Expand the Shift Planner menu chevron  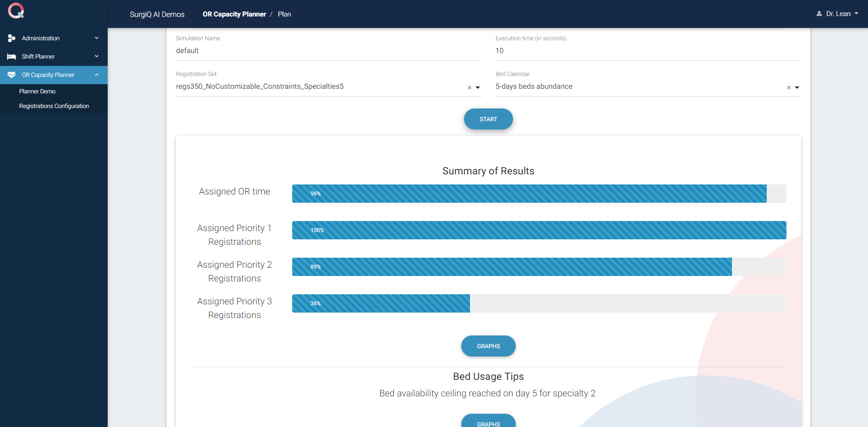97,56
